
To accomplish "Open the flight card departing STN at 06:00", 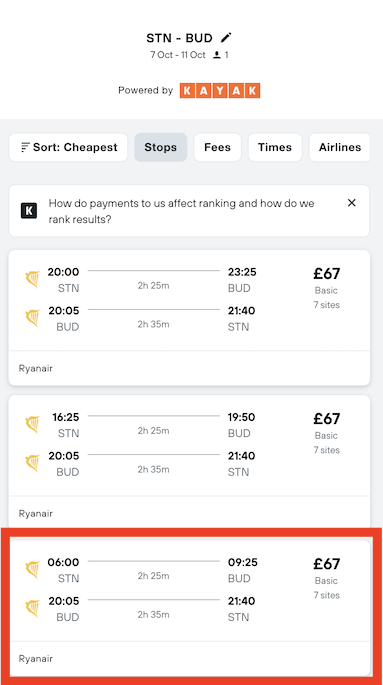I will tap(190, 608).
